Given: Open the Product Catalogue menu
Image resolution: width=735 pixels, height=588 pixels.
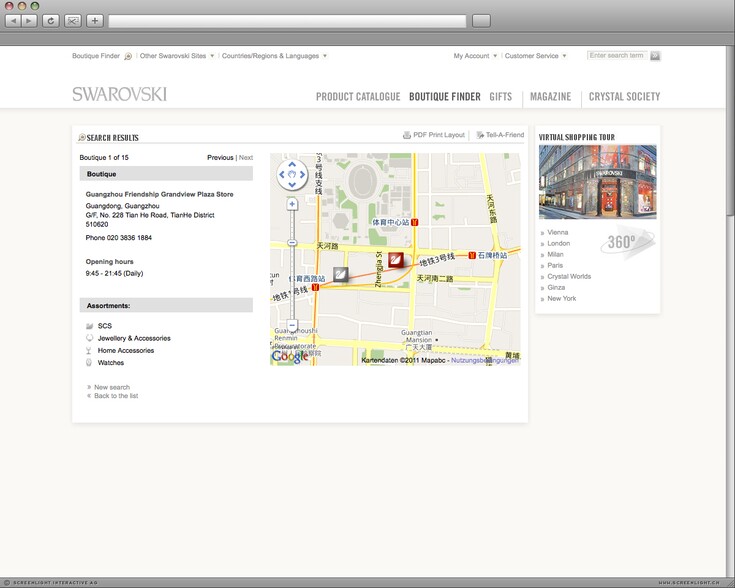Looking at the screenshot, I should pyautogui.click(x=358, y=97).
